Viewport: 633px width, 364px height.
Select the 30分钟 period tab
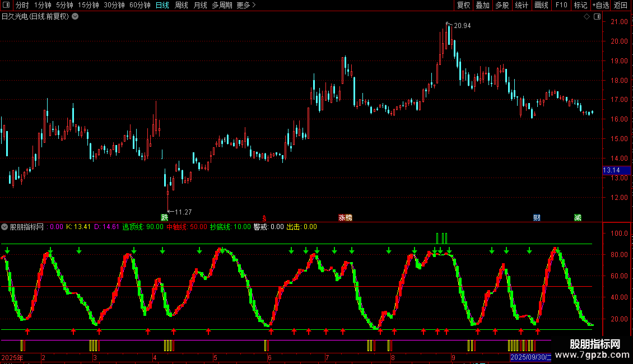tap(114, 5)
